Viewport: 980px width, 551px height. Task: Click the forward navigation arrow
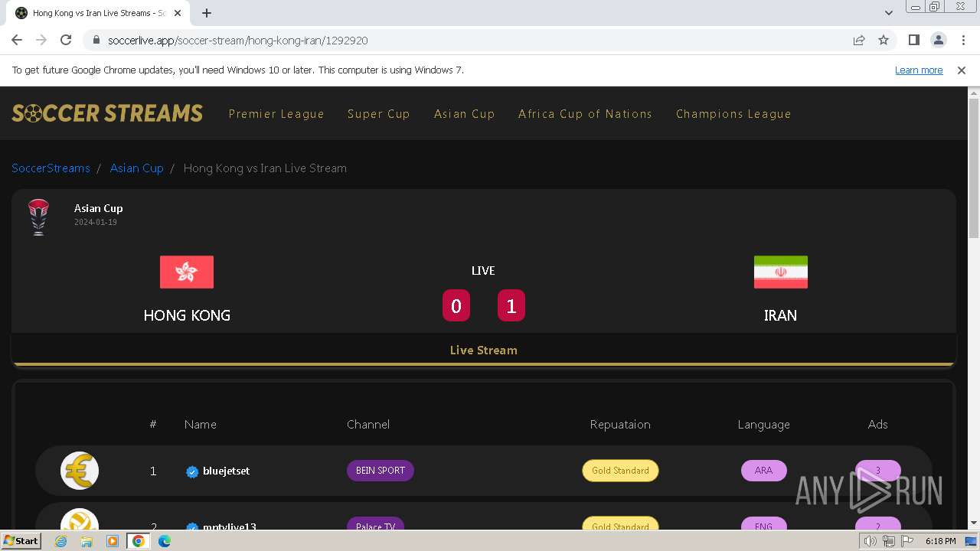(x=41, y=41)
